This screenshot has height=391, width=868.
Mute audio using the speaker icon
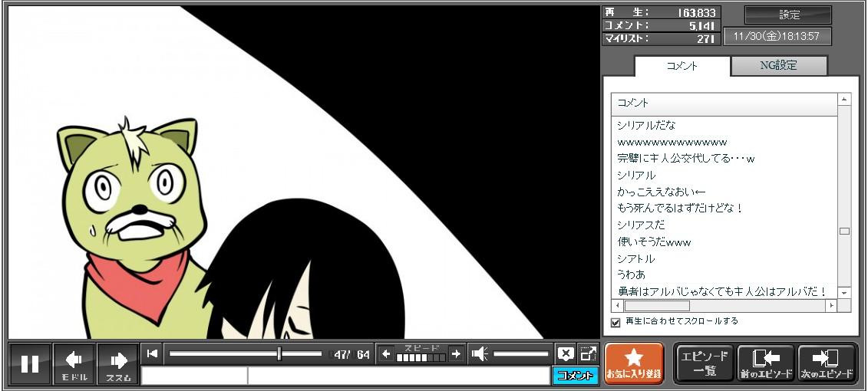(x=480, y=353)
